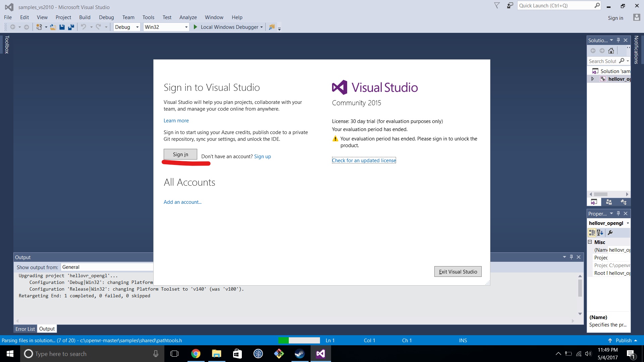Click the Navigate Backward arrow icon
Viewport: 644px width, 362px height.
pyautogui.click(x=13, y=27)
